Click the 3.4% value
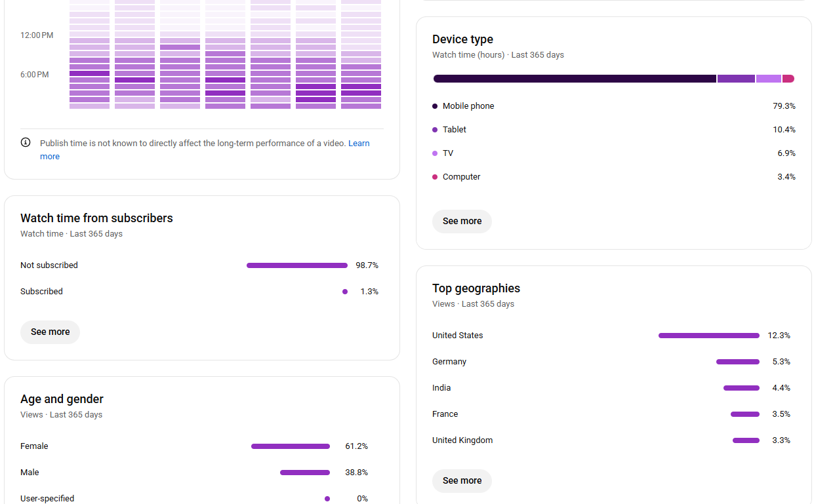814x504 pixels. coord(786,177)
